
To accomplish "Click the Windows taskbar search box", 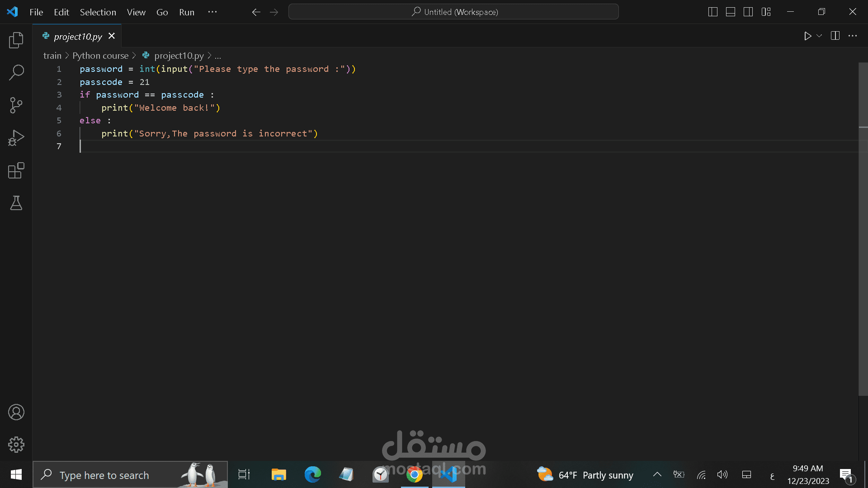I will (130, 474).
